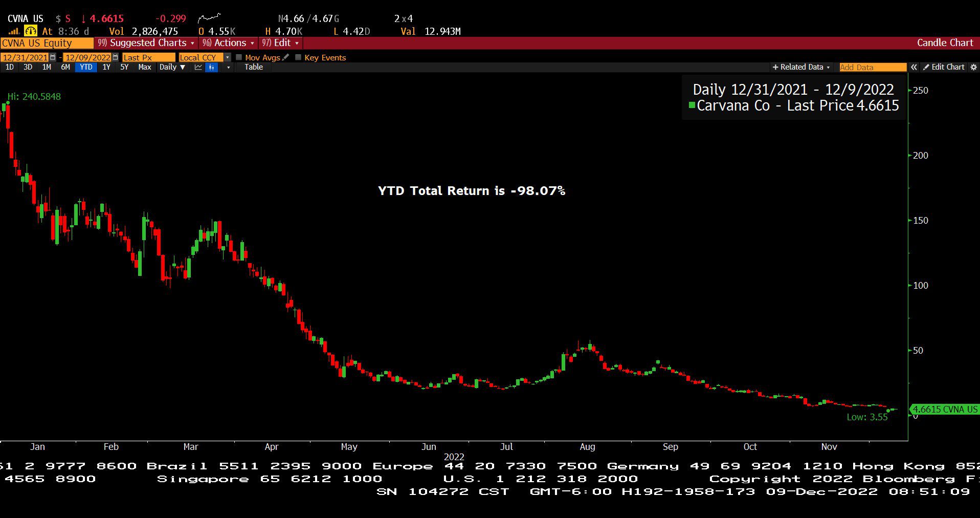Screen dimensions: 980x518
Task: Click the YTD Total Return annotation text
Action: [x=472, y=191]
